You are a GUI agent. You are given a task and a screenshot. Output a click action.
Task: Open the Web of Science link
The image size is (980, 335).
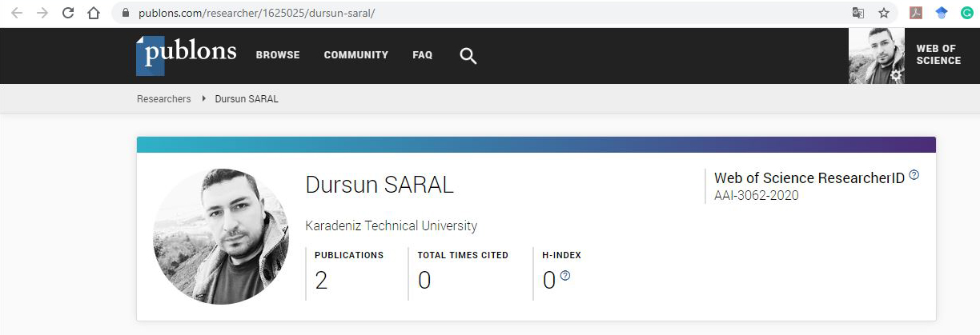938,55
